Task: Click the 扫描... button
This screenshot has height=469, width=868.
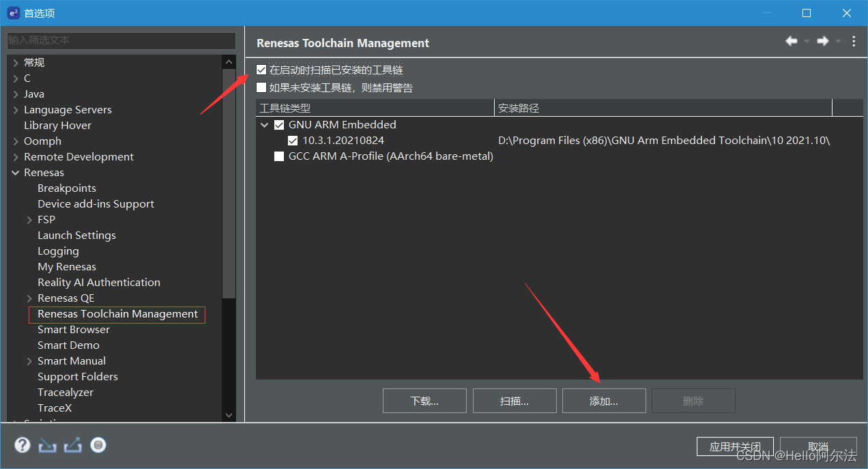Action: (x=515, y=401)
